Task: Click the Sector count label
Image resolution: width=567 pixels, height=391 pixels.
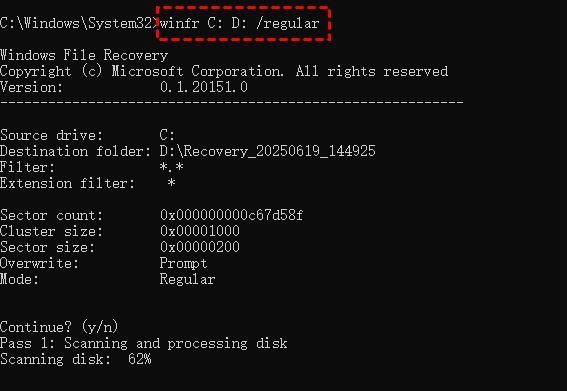Action: (51, 215)
